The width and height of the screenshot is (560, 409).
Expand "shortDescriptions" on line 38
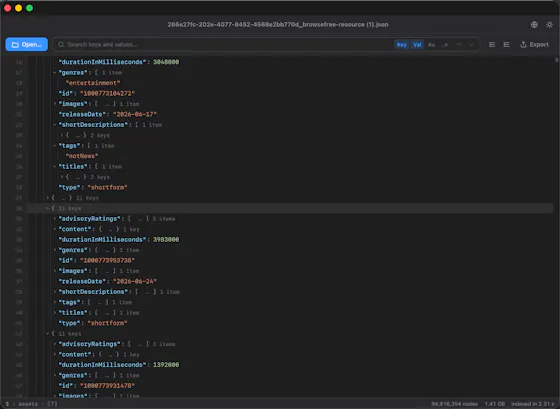55,292
